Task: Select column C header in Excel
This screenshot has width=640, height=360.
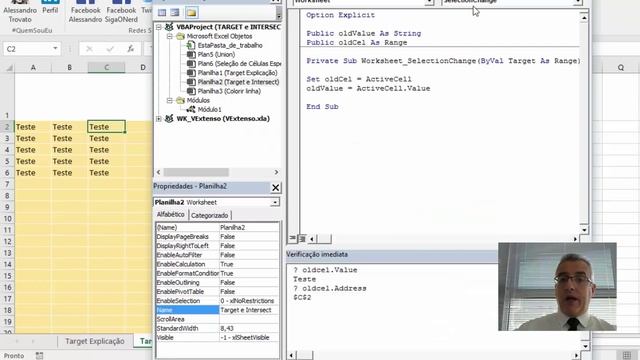Action: click(x=106, y=67)
